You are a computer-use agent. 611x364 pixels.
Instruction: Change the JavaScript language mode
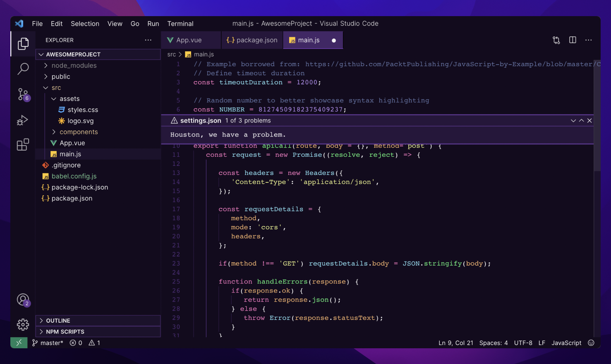tap(566, 343)
